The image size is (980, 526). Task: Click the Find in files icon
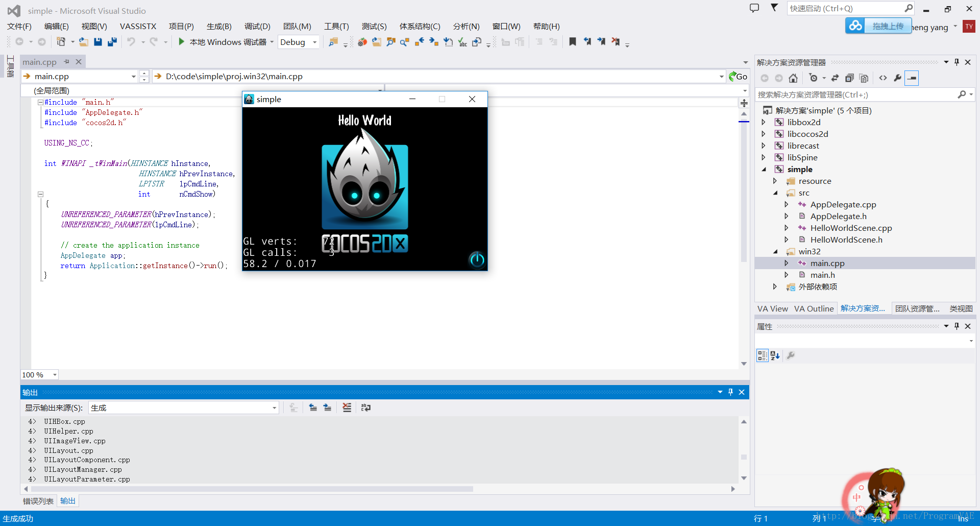click(x=333, y=42)
